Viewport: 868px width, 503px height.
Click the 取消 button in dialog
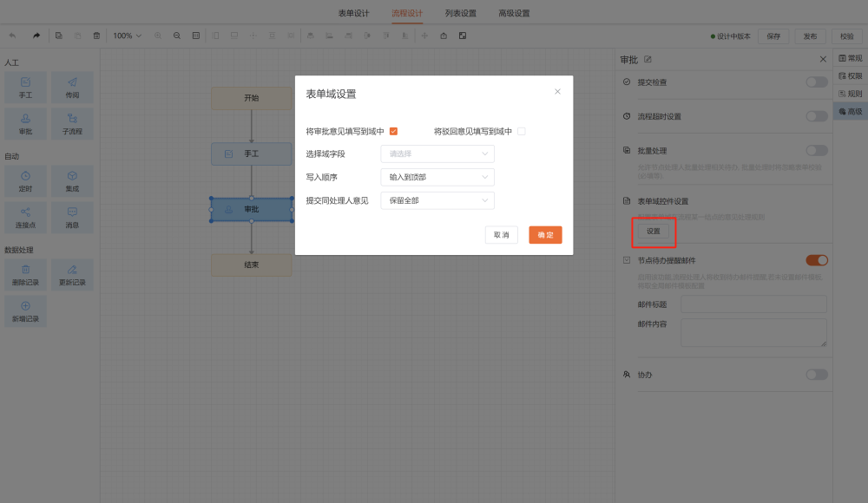click(x=502, y=235)
